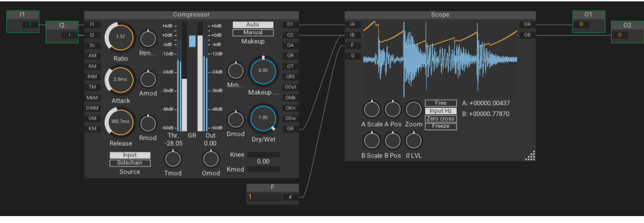
Task: Click the F node value field showing 1
Action: point(264,197)
